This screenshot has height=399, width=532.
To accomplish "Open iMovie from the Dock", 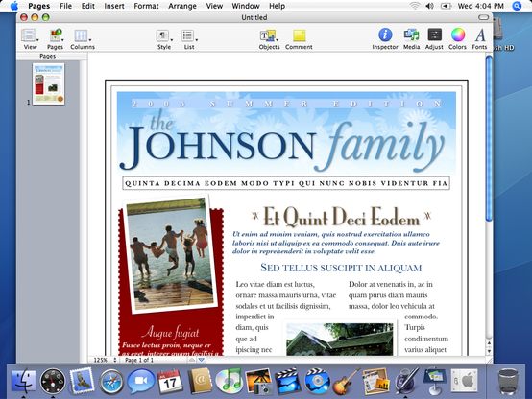I will click(x=288, y=382).
